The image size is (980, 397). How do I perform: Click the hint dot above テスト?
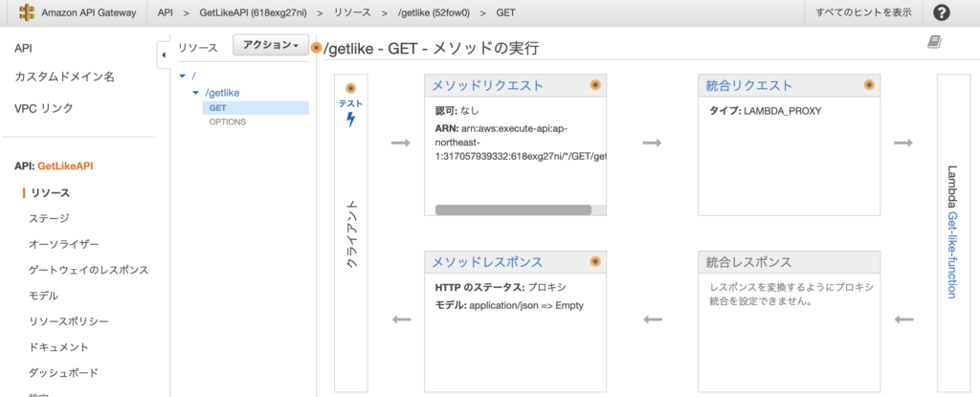[350, 88]
